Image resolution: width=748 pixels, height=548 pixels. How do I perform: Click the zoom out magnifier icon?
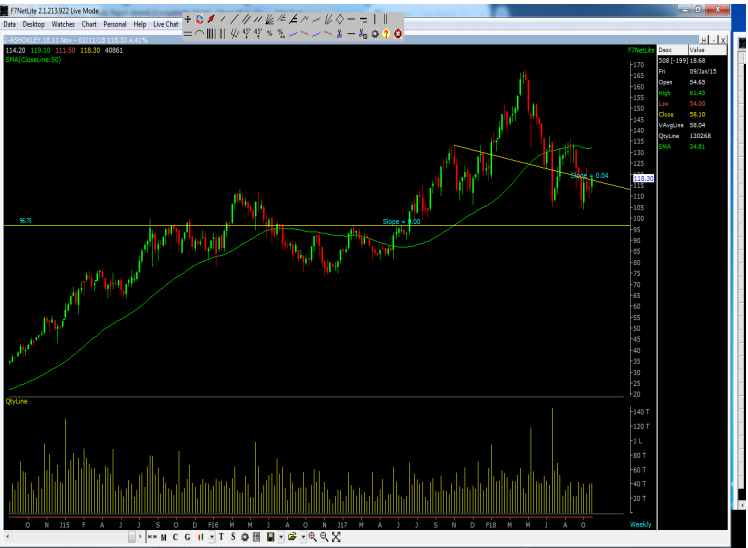click(x=324, y=537)
